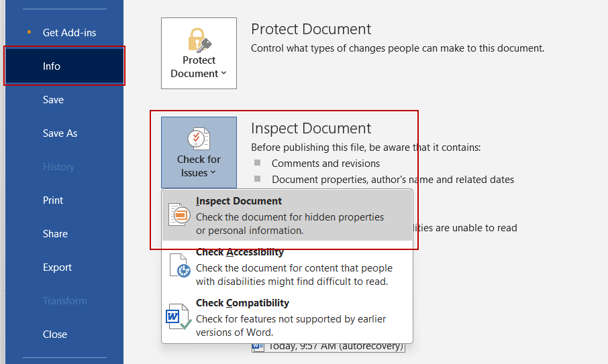The image size is (608, 364).
Task: Open the Share option in the sidebar
Action: pyautogui.click(x=55, y=234)
